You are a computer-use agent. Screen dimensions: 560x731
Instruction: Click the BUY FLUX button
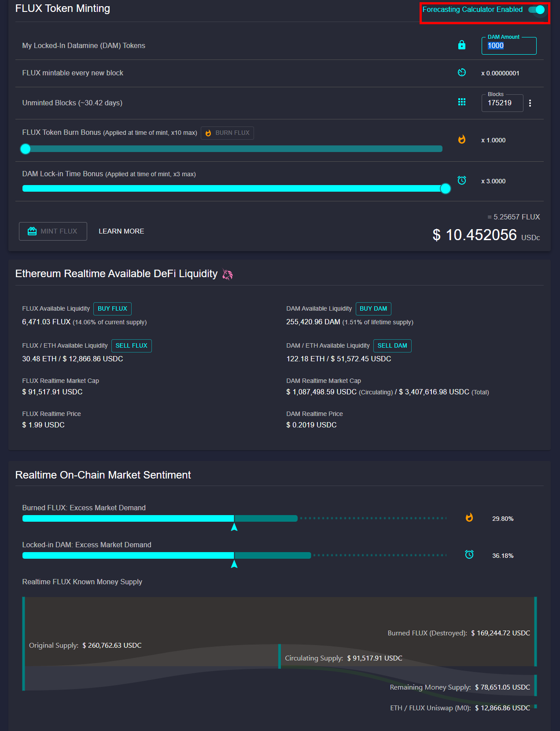point(112,309)
